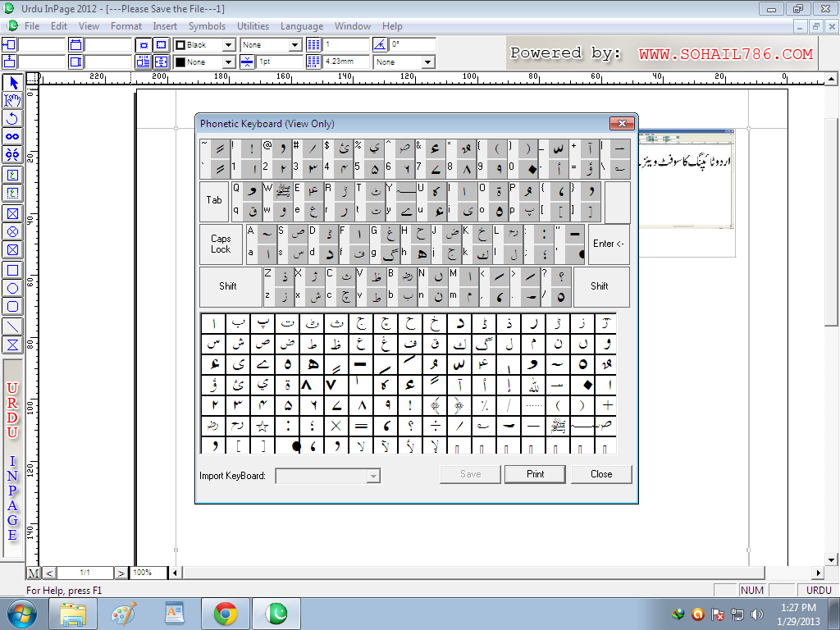Open Paint from the taskbar
The width and height of the screenshot is (840, 630).
pyautogui.click(x=124, y=614)
